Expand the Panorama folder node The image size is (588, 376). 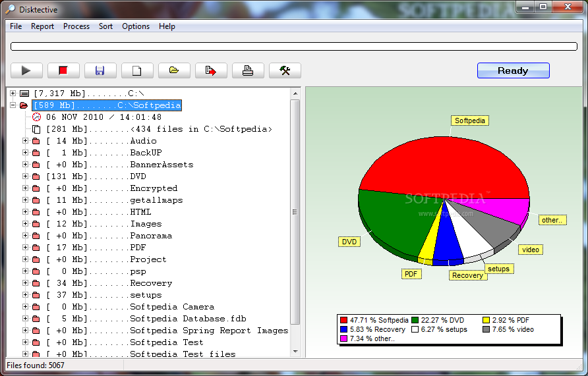pyautogui.click(x=25, y=236)
